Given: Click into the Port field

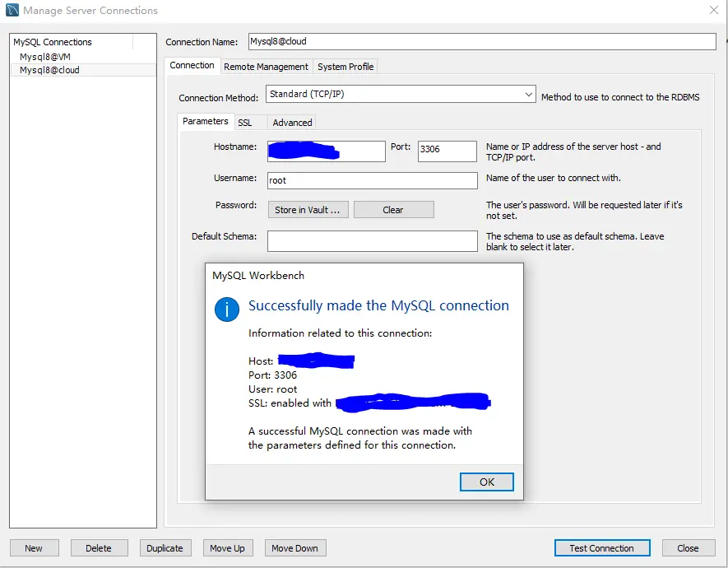Looking at the screenshot, I should pos(447,151).
